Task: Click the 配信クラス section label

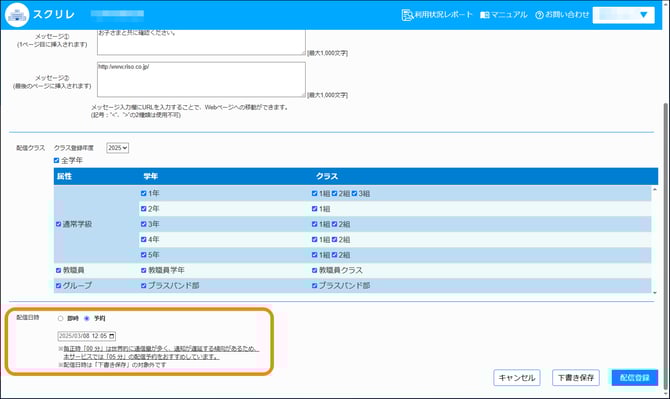Action: point(30,148)
